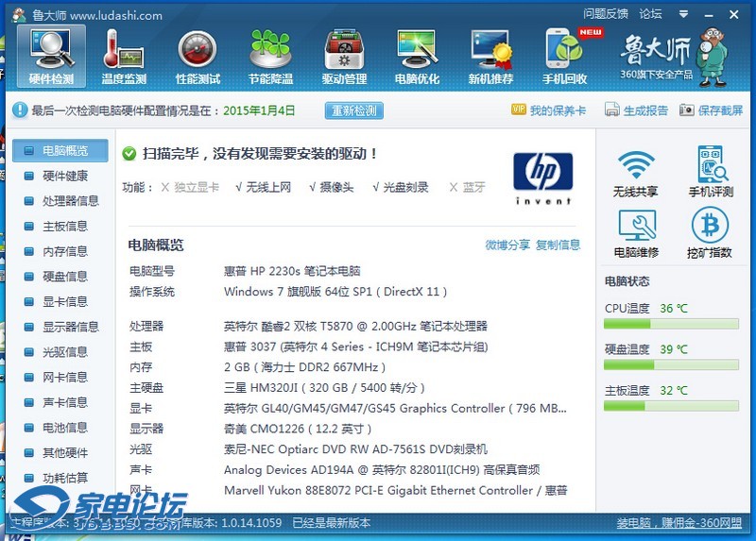Select 声卡信息 in sidebar
The image size is (756, 541).
pos(60,402)
